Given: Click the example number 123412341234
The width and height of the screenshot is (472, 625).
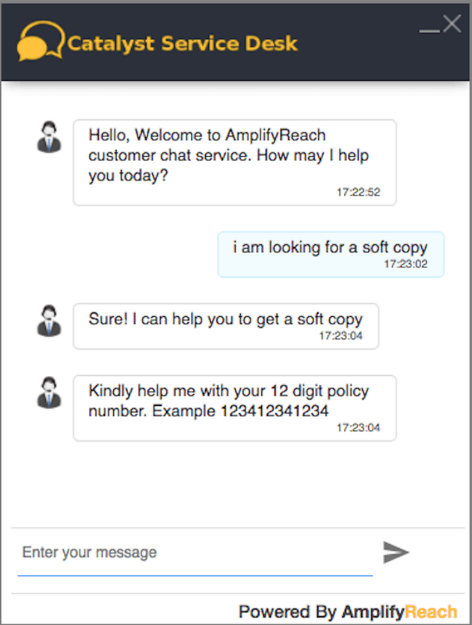Looking at the screenshot, I should click(275, 411).
